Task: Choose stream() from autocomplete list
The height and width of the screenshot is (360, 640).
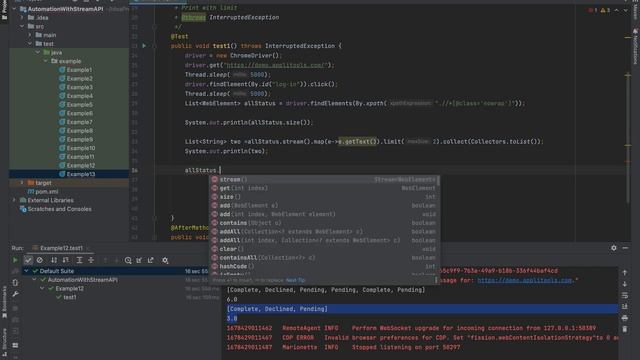Action: 324,180
